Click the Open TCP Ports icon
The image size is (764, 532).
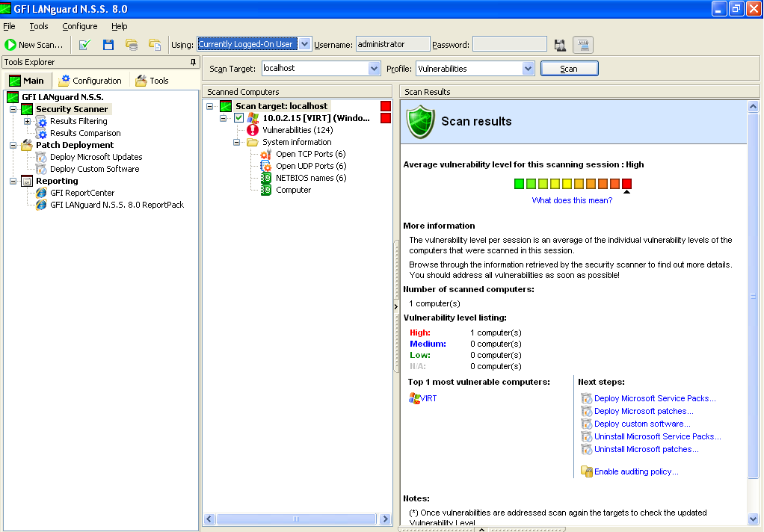tap(265, 154)
